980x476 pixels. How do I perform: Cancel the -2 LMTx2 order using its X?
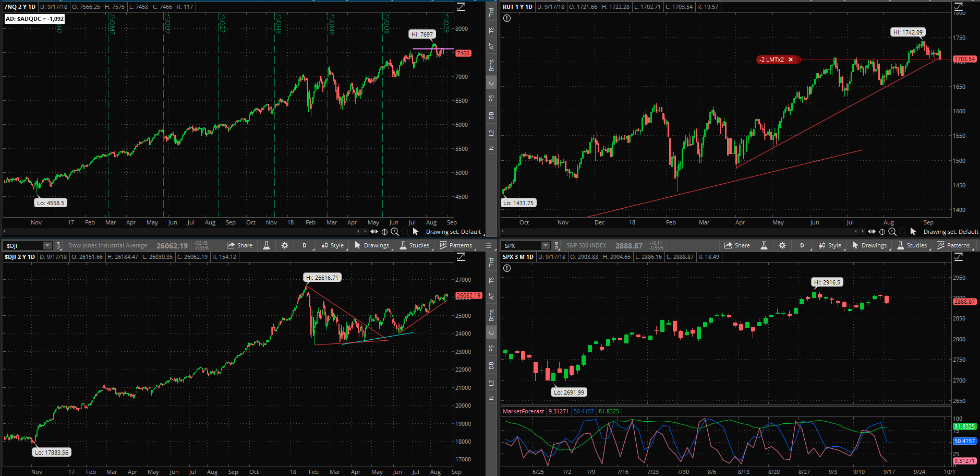(791, 59)
